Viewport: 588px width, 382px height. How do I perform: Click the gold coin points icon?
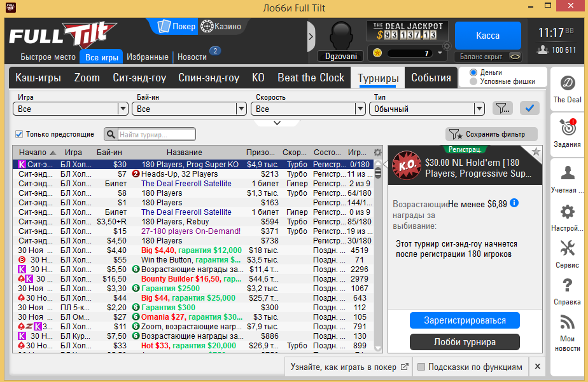click(377, 53)
